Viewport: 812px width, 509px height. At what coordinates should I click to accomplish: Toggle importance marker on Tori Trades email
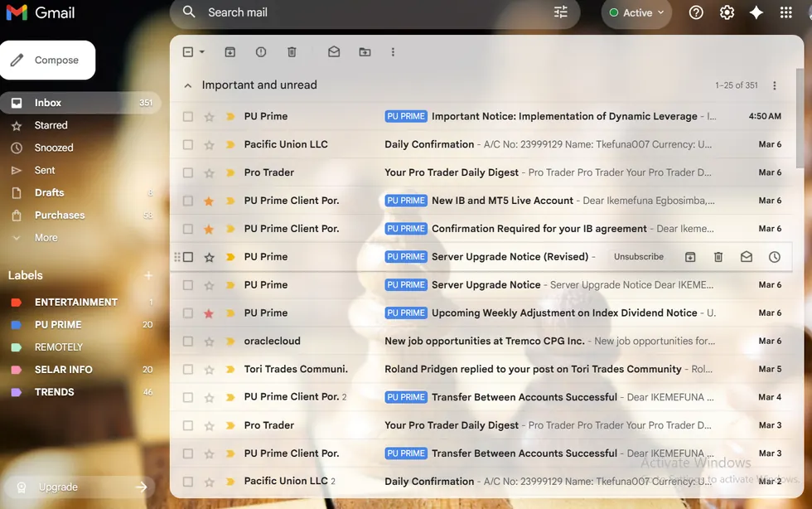pyautogui.click(x=230, y=369)
